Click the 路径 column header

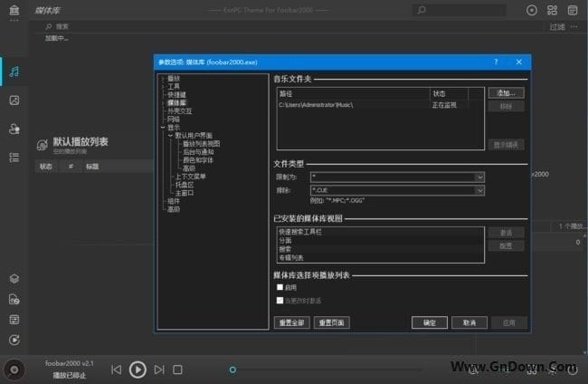coord(353,94)
